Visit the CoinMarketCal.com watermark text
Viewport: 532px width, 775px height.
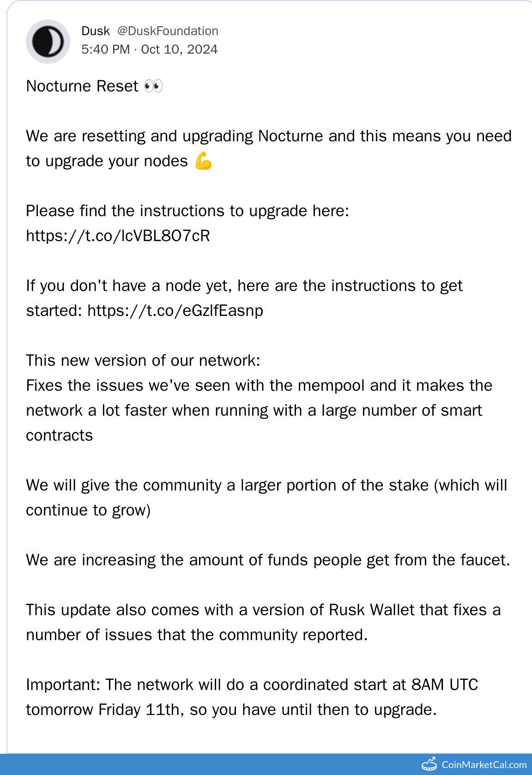click(484, 765)
